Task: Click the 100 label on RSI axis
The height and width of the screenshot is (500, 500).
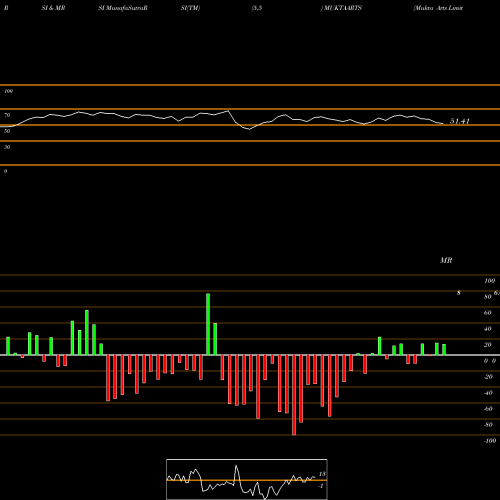Action: (8, 91)
